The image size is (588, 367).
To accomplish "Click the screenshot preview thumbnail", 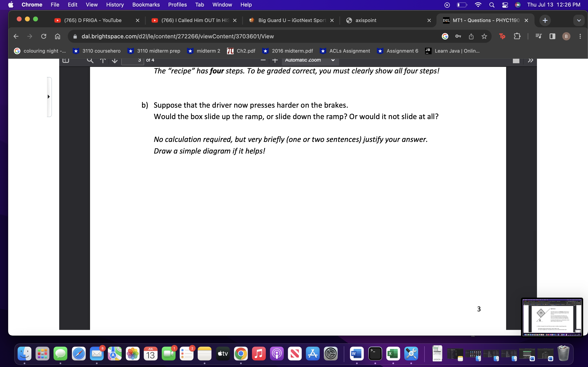I will coord(552,317).
